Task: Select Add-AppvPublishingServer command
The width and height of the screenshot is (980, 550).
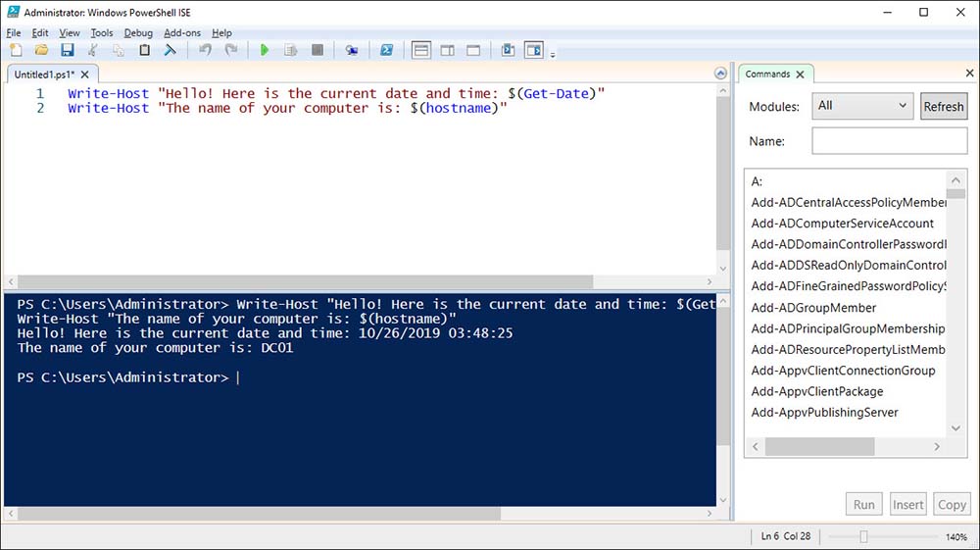Action: (824, 413)
